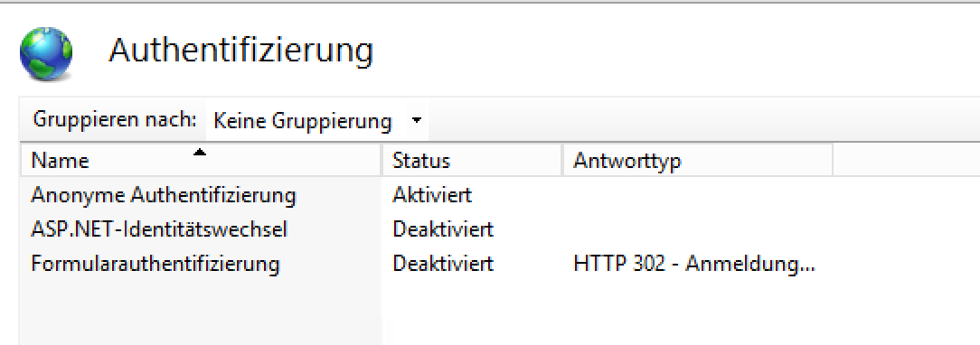Click empty header area right of Antworttyp
Viewport: 980px width, 345px height.
tap(906, 161)
